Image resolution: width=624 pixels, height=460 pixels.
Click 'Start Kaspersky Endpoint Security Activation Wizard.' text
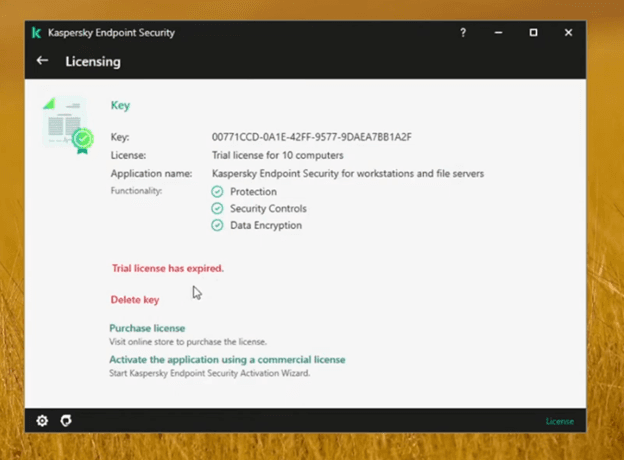point(209,373)
